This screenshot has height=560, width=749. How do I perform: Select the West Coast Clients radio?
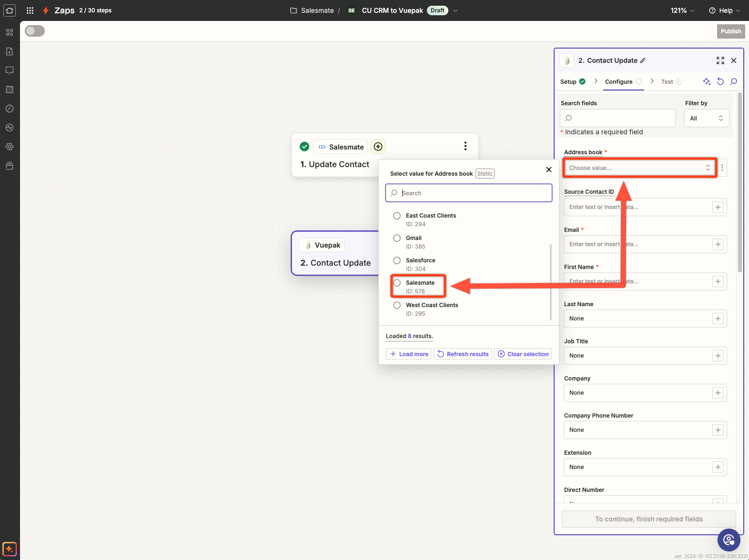point(397,305)
